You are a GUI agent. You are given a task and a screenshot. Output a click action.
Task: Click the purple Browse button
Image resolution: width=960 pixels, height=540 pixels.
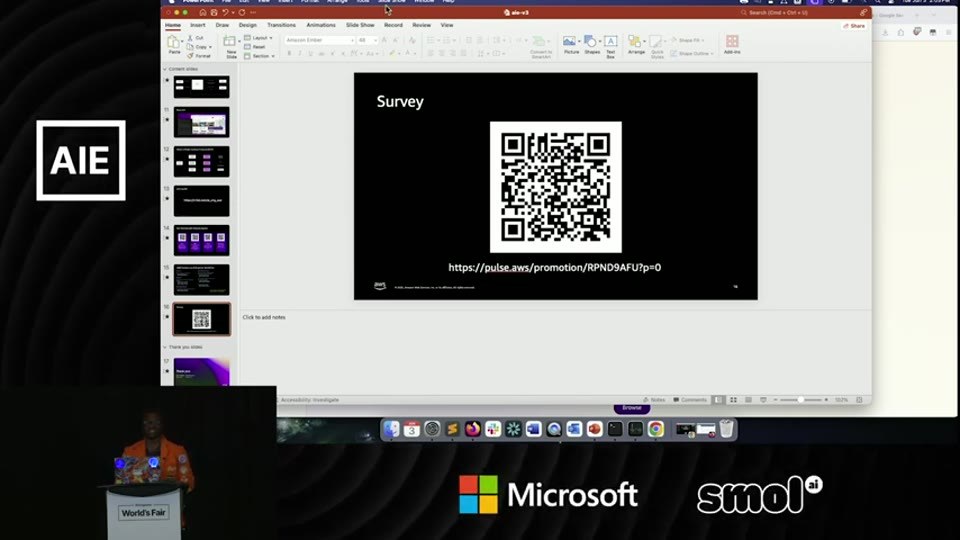pos(632,408)
